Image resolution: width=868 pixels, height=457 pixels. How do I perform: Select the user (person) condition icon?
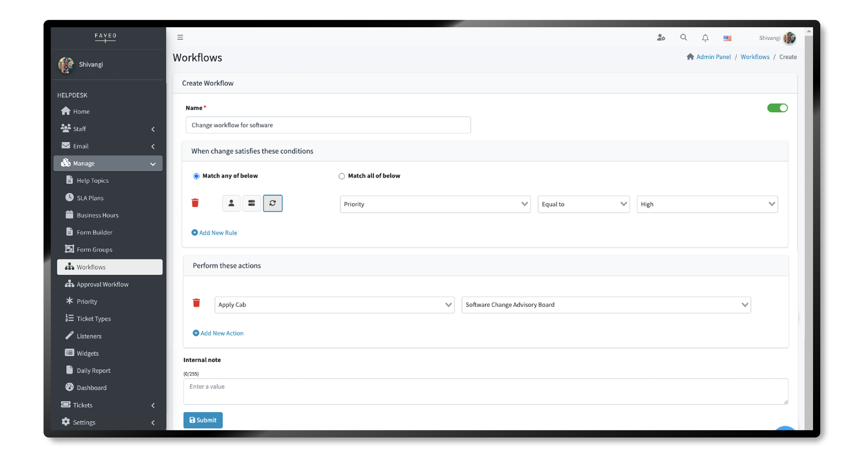231,203
